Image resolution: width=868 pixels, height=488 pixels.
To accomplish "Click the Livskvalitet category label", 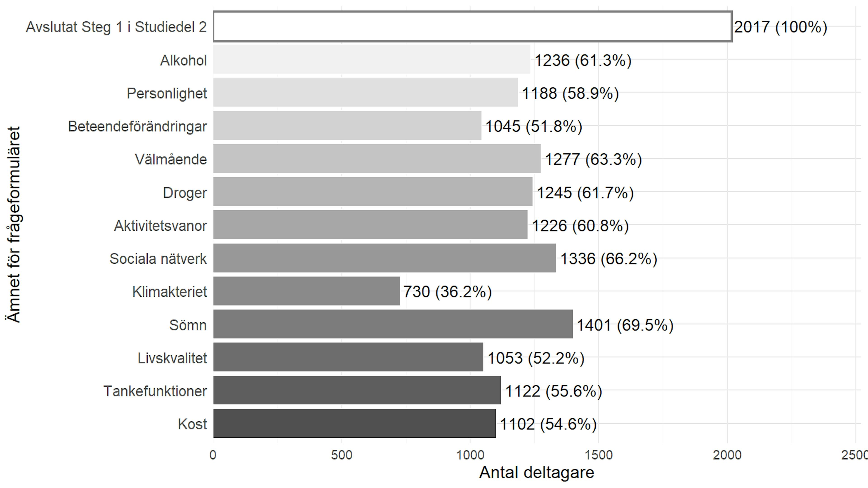I will pos(172,358).
